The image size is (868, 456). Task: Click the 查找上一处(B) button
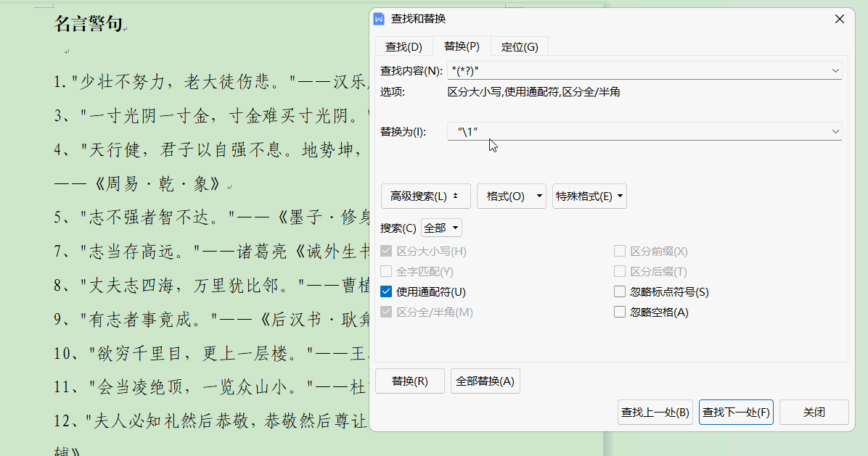click(x=655, y=413)
